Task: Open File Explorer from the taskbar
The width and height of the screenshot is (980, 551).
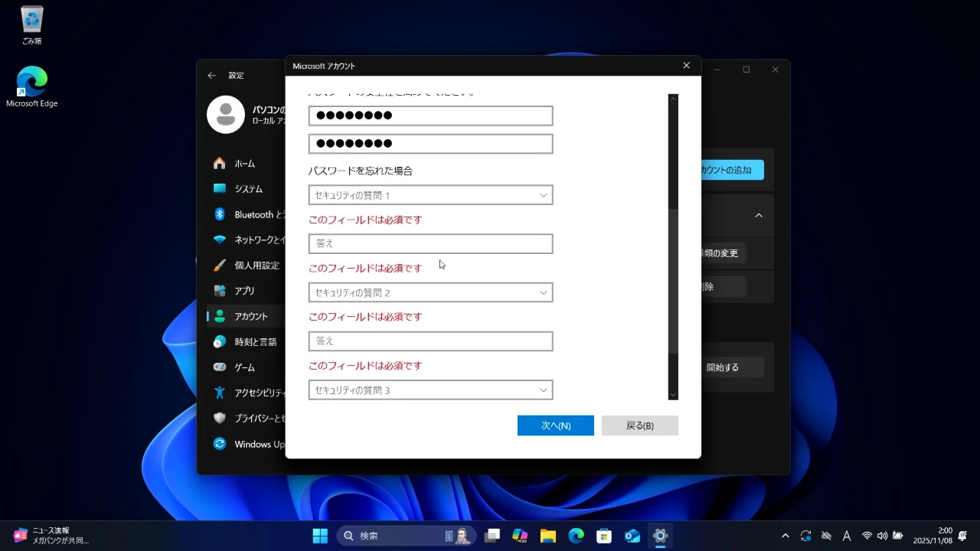Action: [547, 536]
